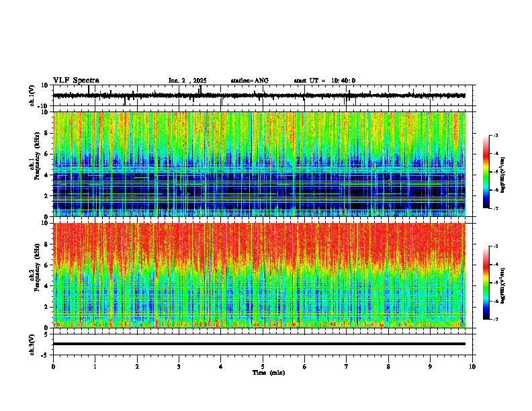Click the 6 kHz tick of ch.1 spectrogram
Screen dimensions: 532x411
pyautogui.click(x=47, y=154)
